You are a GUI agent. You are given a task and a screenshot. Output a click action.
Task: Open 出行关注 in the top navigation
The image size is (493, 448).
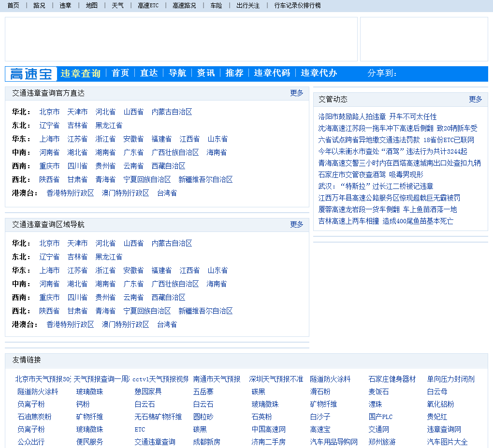click(x=248, y=5)
